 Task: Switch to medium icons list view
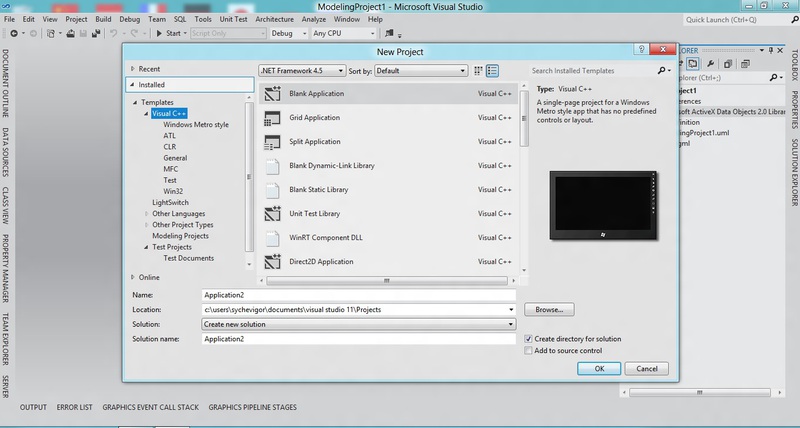pyautogui.click(x=492, y=71)
